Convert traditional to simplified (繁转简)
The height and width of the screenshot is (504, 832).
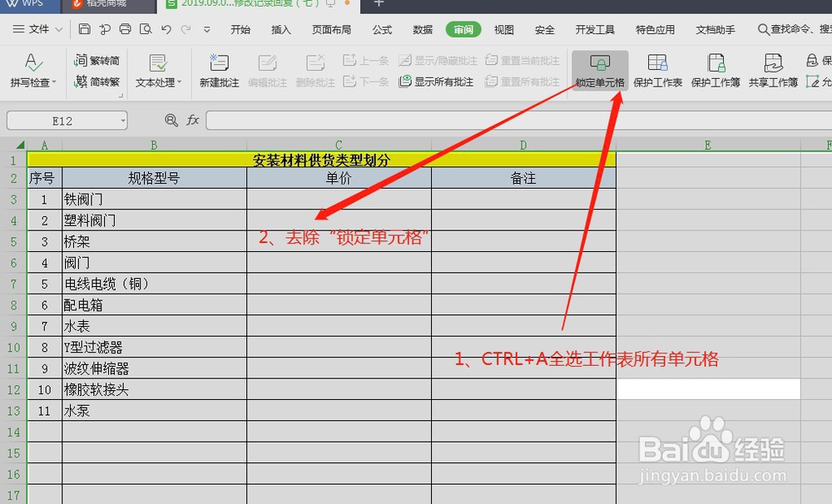[x=97, y=61]
